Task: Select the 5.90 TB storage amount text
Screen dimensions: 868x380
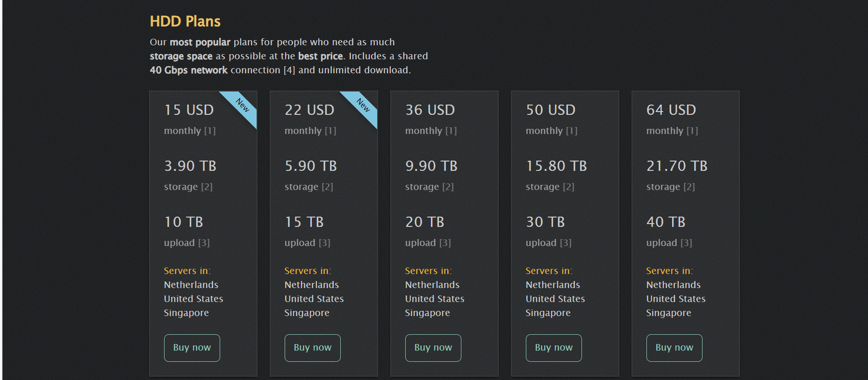Action: pyautogui.click(x=311, y=166)
